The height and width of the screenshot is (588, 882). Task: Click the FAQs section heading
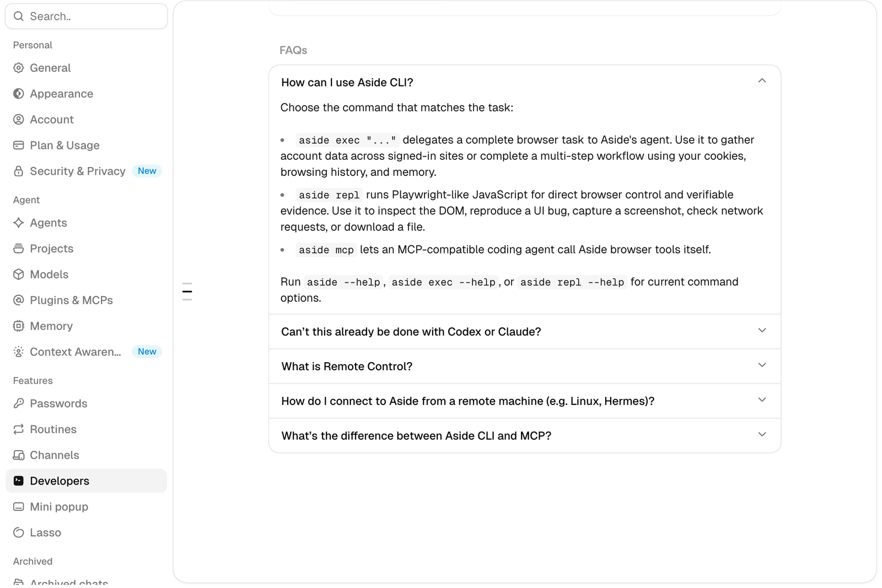[x=293, y=50]
